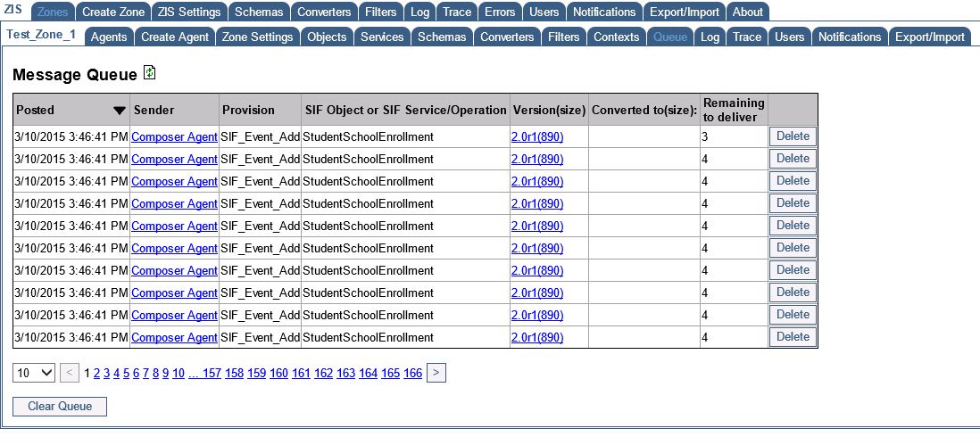Screen dimensions: 980x445
Task: Open Composer Agent link in the first row
Action: pyautogui.click(x=174, y=136)
